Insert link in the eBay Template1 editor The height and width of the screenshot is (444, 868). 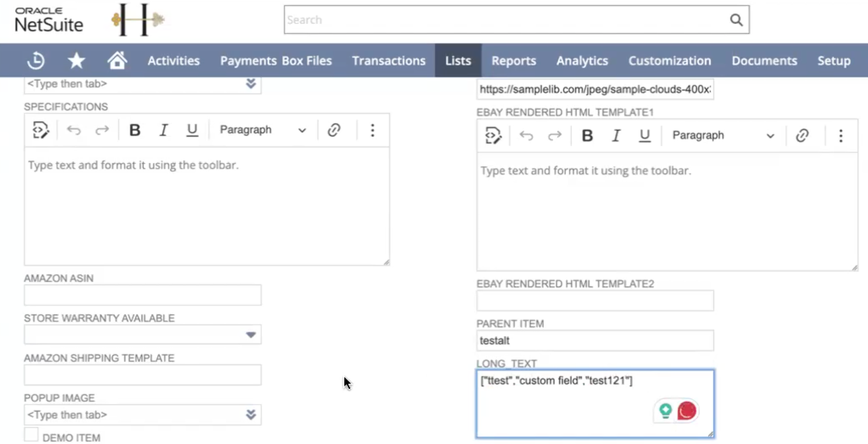click(802, 136)
